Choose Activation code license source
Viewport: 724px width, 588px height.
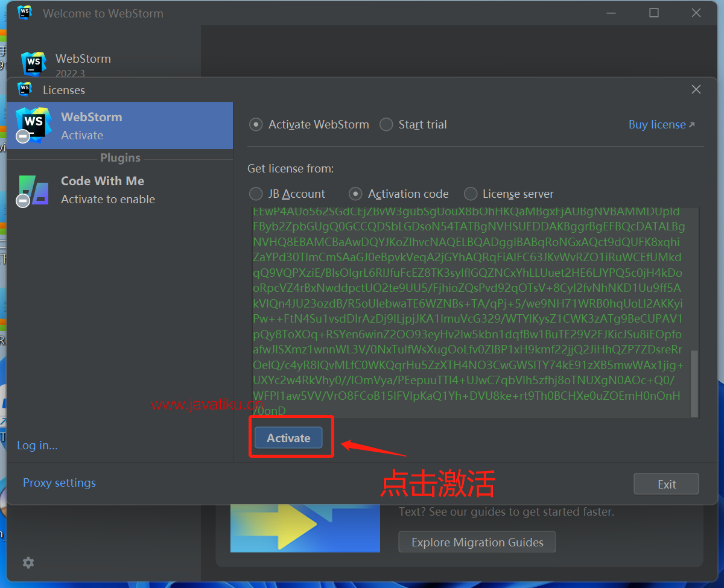pyautogui.click(x=399, y=194)
